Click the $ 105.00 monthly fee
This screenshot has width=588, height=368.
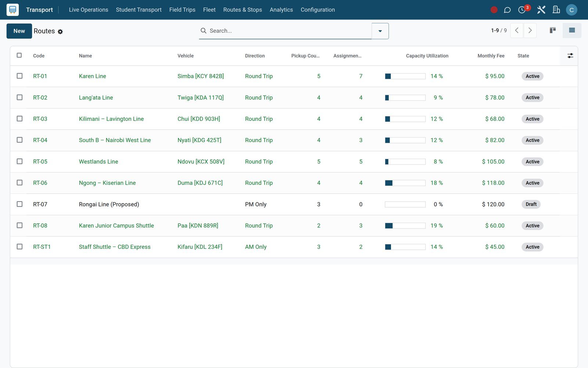point(493,162)
